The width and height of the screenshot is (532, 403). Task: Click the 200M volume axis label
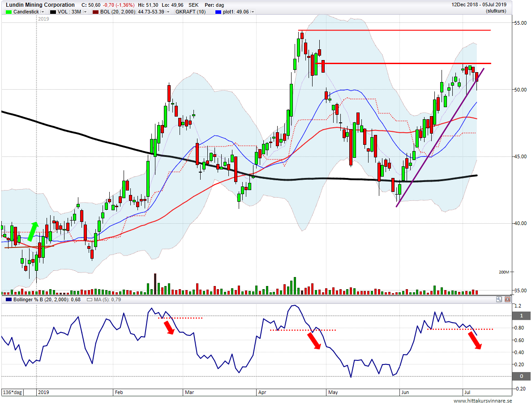[504, 272]
